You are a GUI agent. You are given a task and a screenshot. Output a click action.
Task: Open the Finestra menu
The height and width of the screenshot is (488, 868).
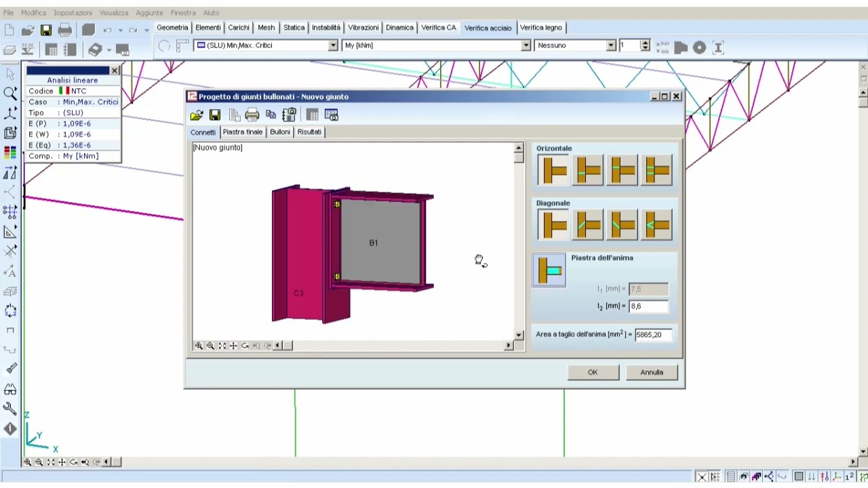tap(183, 12)
